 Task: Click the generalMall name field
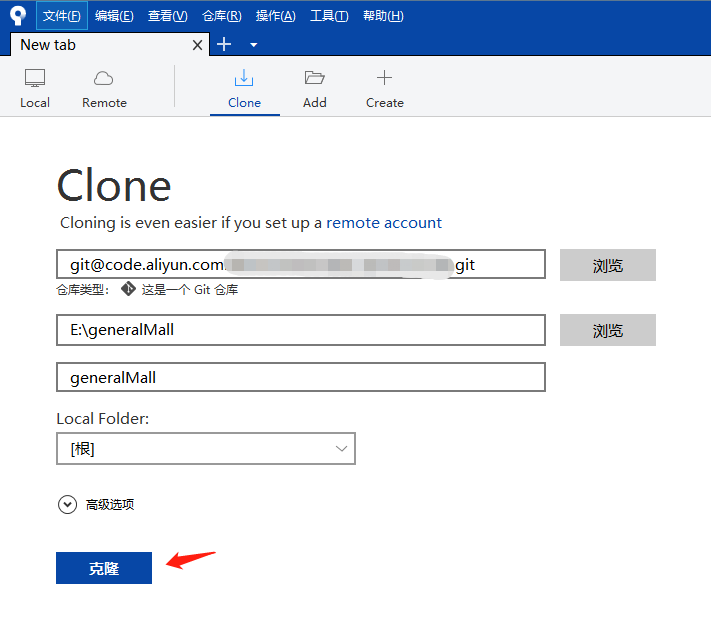301,377
